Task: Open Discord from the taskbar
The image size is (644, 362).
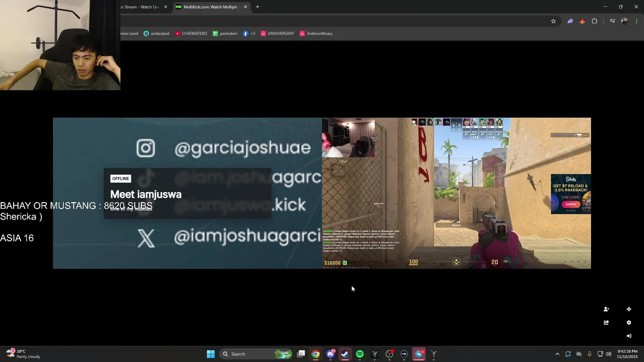Action: point(331,354)
